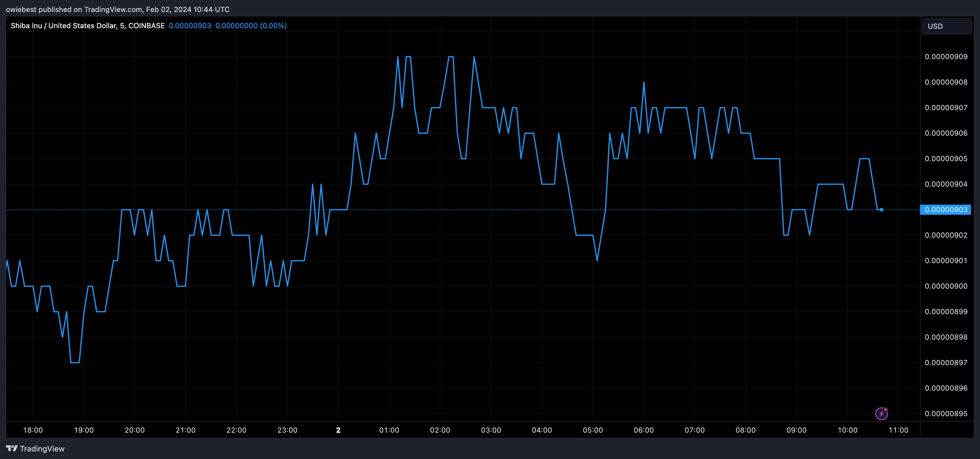Click the owiebest published on TradingView.com header

(x=118, y=9)
